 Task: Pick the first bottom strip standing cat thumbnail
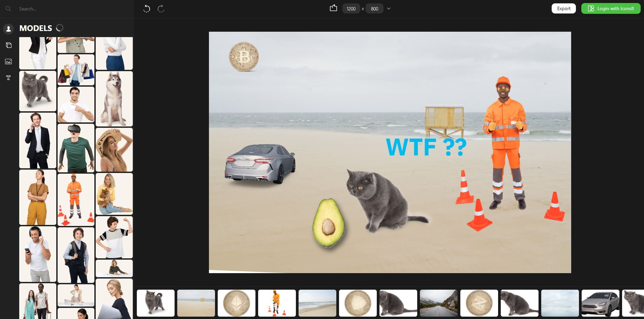click(x=156, y=303)
